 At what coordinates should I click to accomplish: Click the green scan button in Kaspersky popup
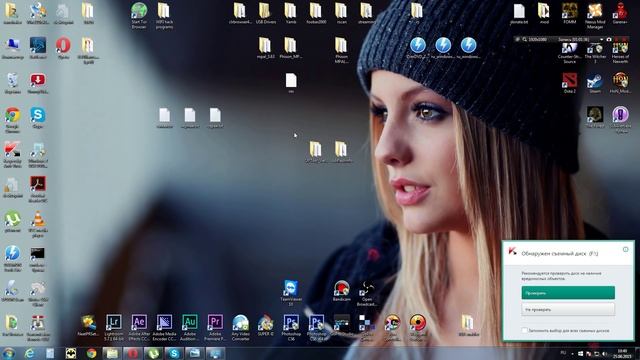(568, 293)
